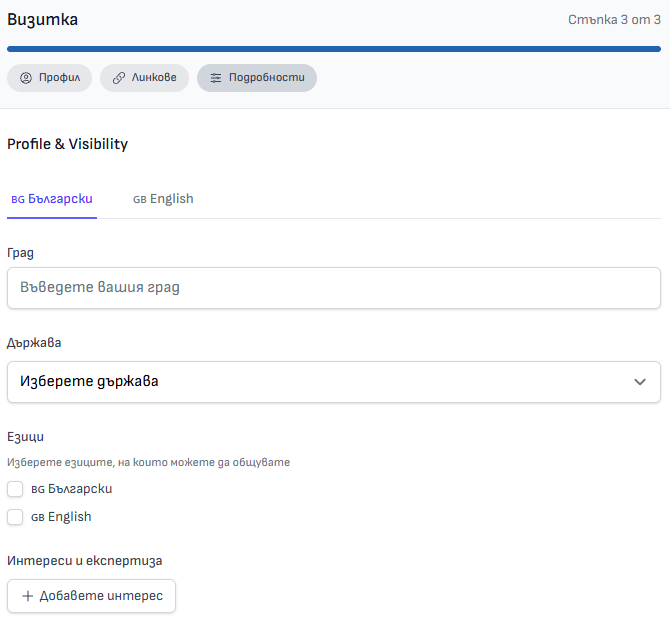Select the Подробности step

pos(257,78)
